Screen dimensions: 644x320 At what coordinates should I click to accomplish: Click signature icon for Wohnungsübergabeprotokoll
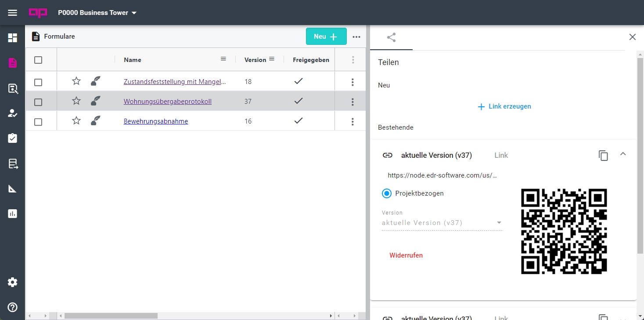pos(95,102)
